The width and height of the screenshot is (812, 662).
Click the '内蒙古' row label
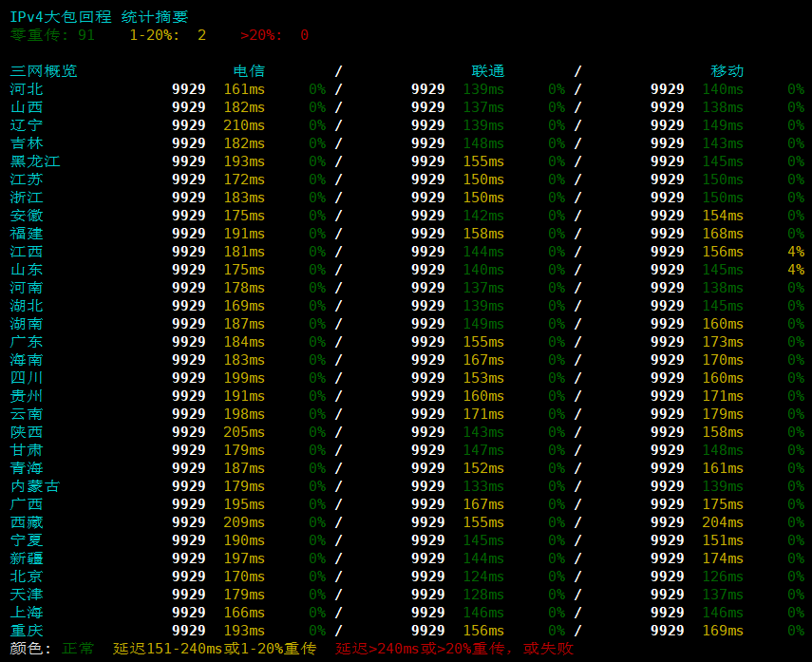click(35, 486)
